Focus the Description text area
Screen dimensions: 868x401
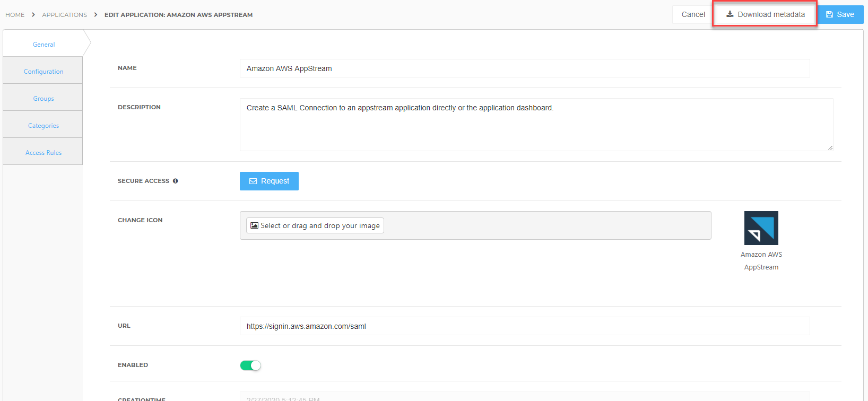(x=536, y=125)
